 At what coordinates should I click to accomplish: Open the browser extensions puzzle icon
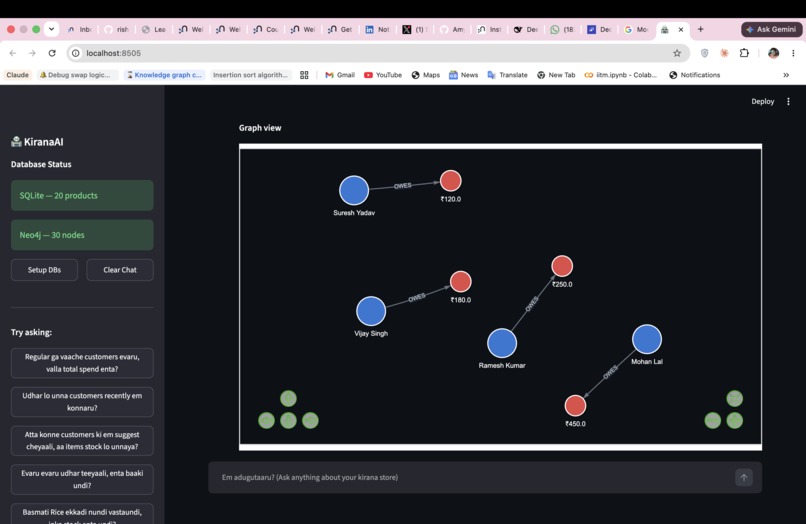[x=744, y=53]
